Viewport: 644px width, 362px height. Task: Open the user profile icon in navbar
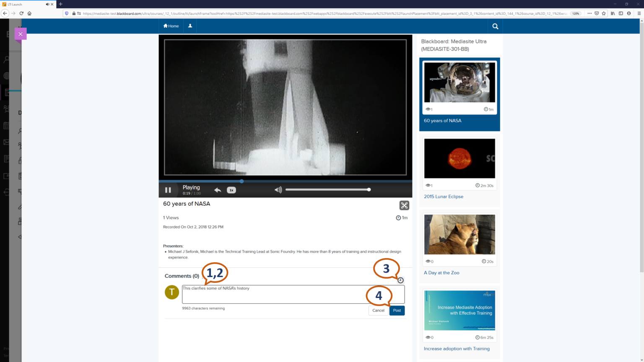tap(190, 26)
